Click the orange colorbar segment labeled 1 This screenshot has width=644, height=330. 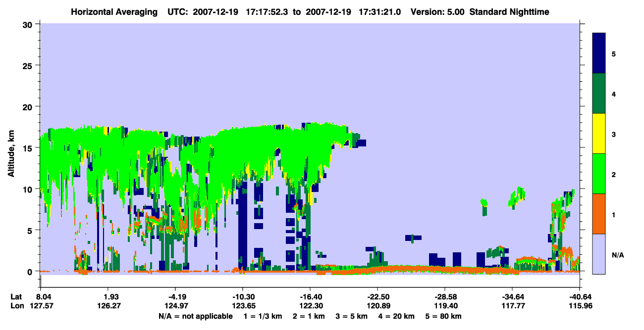(x=599, y=214)
